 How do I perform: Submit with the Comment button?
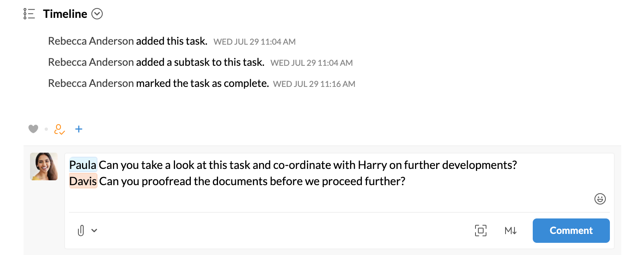click(x=571, y=231)
